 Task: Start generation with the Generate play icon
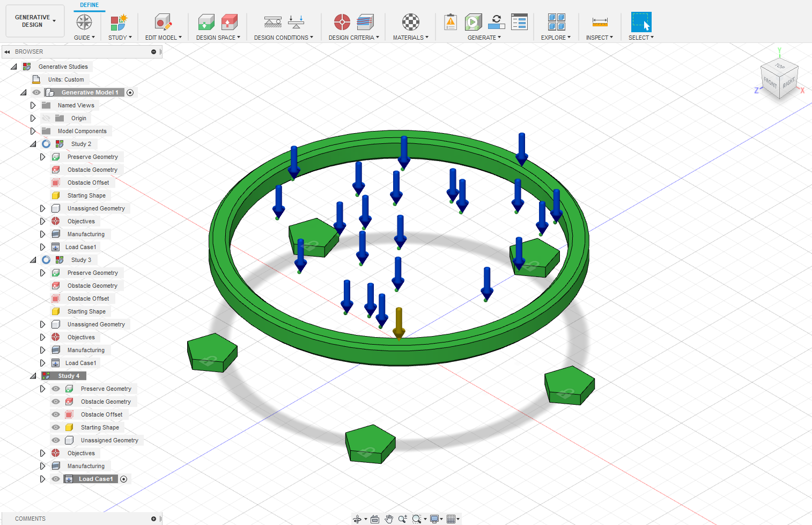point(474,21)
